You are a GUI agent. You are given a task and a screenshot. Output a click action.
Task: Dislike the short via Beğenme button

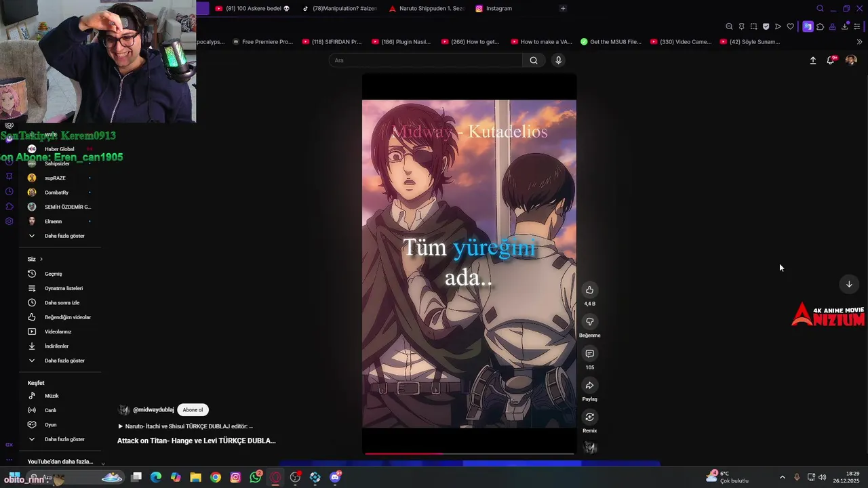point(589,322)
